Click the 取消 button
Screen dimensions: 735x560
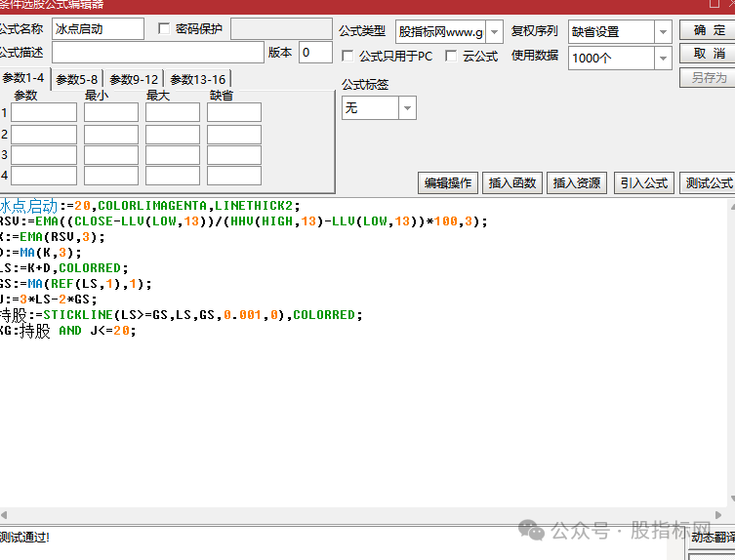709,54
